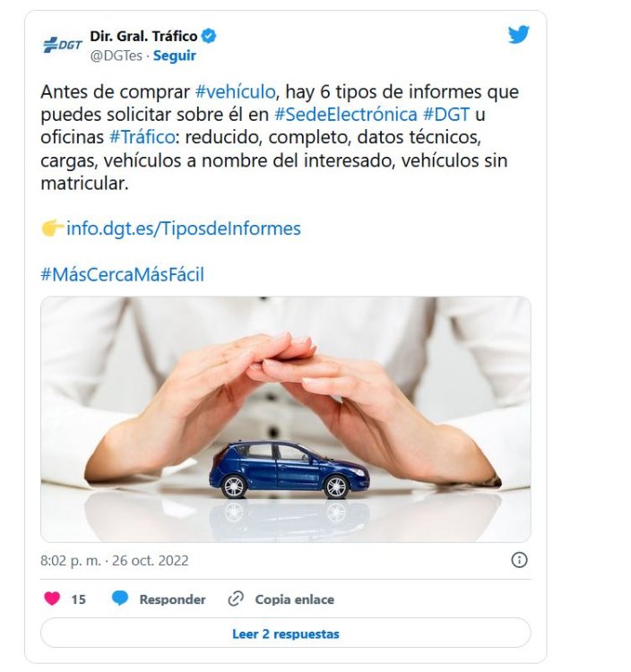Click Copia enlace text
Viewport: 631px width, 672px height.
(295, 599)
